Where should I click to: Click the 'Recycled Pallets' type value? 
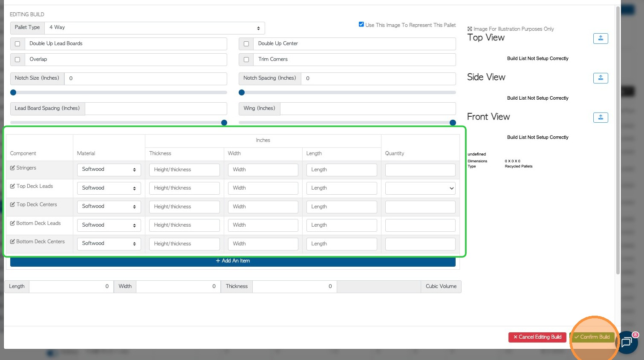pyautogui.click(x=519, y=167)
